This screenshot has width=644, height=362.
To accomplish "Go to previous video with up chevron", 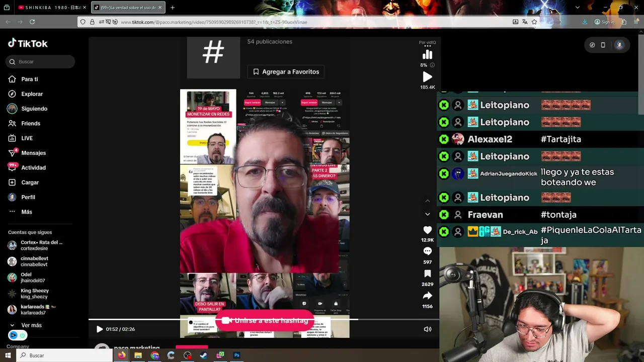I will (x=427, y=201).
